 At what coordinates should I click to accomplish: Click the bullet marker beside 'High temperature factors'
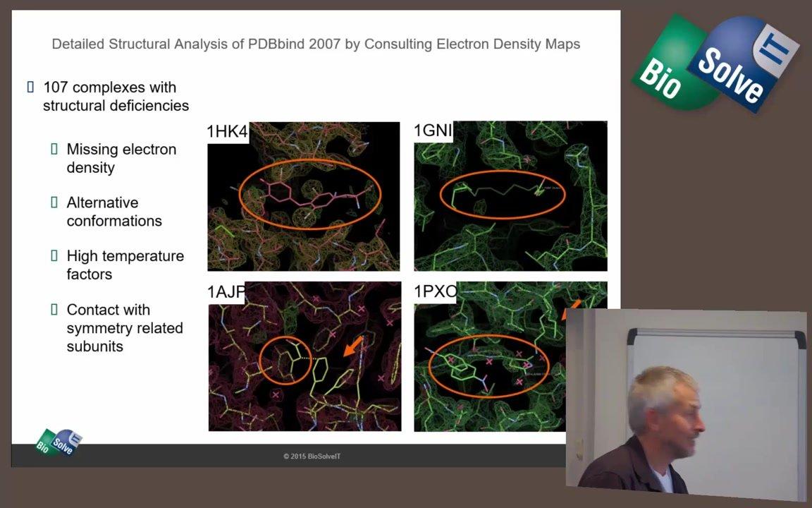(x=54, y=256)
